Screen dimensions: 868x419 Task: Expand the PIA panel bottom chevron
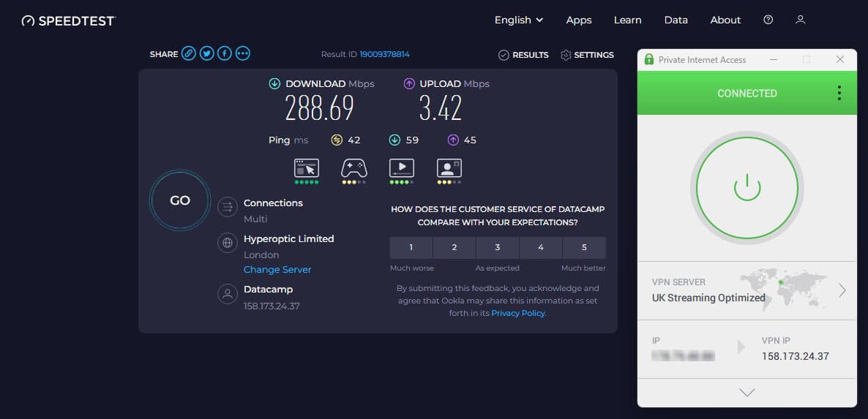coord(747,393)
